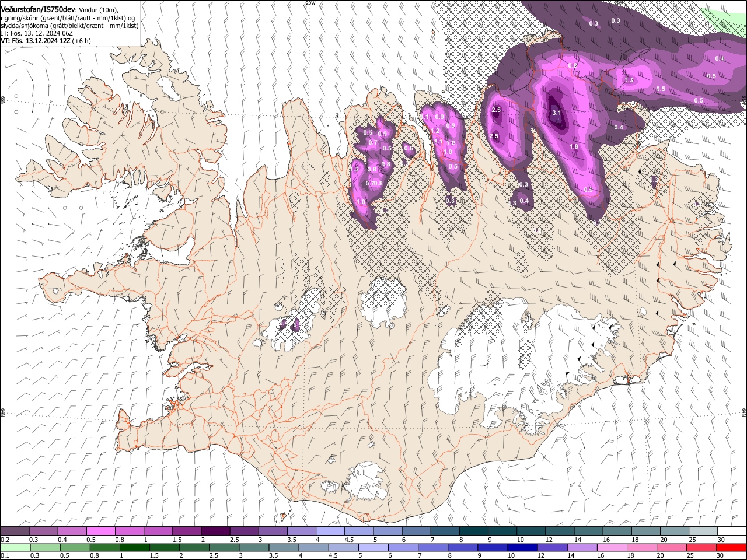Click the 1.3 snowfall value on the map

[629, 80]
